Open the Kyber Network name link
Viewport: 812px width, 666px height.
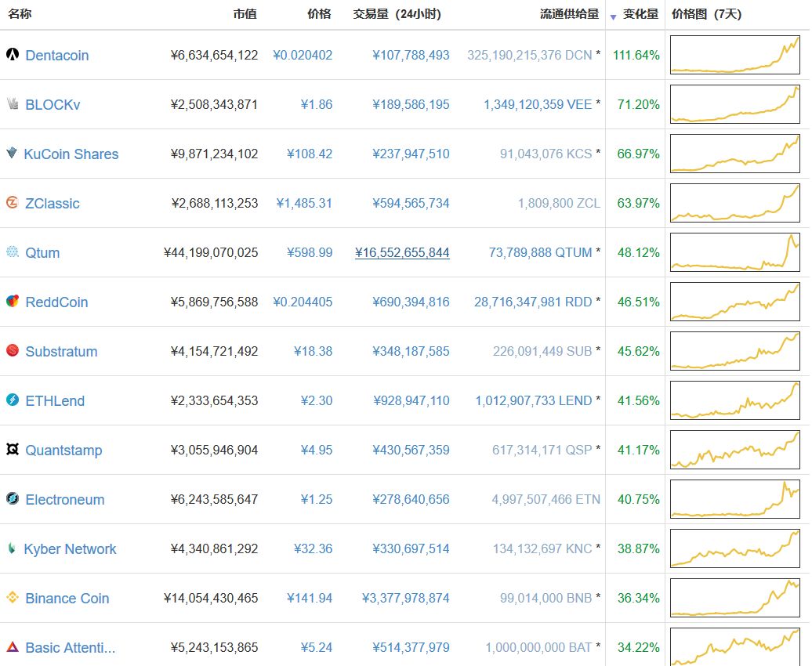[70, 548]
